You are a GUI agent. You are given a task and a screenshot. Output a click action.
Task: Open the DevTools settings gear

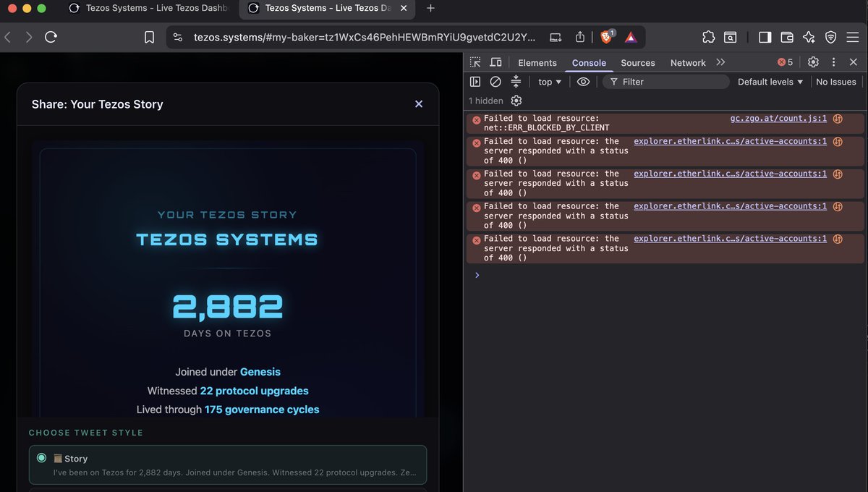[813, 62]
